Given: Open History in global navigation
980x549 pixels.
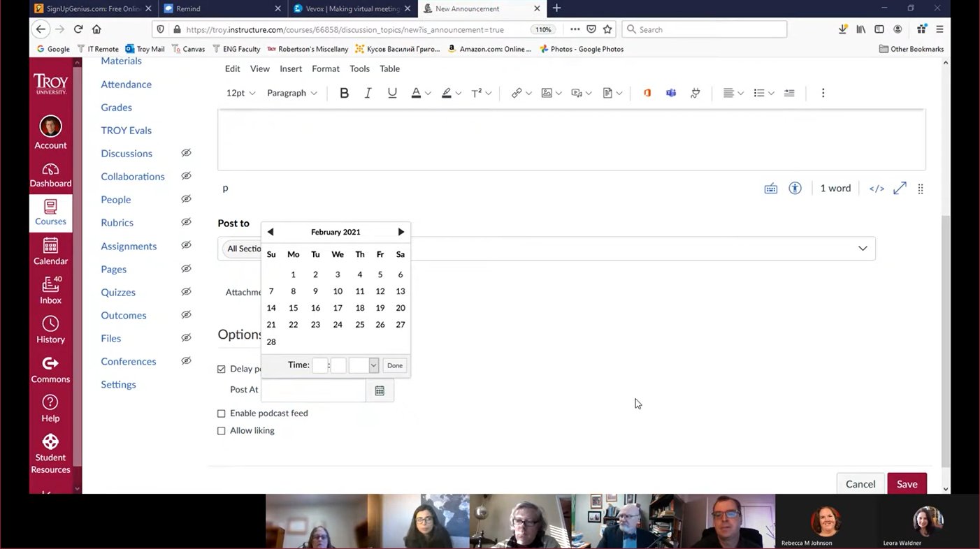Looking at the screenshot, I should click(50, 330).
